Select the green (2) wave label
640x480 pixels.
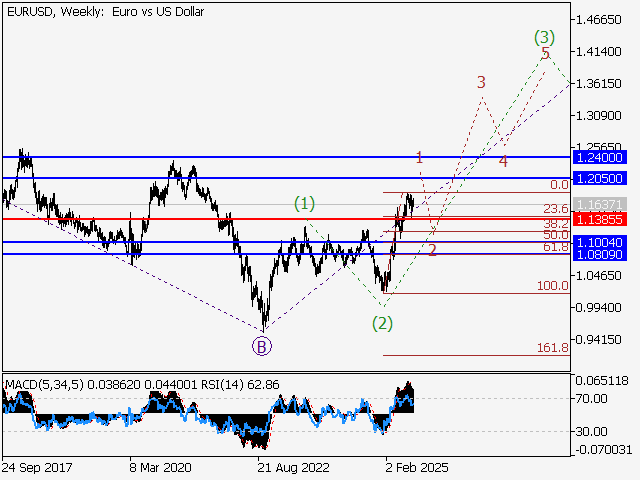coord(383,323)
